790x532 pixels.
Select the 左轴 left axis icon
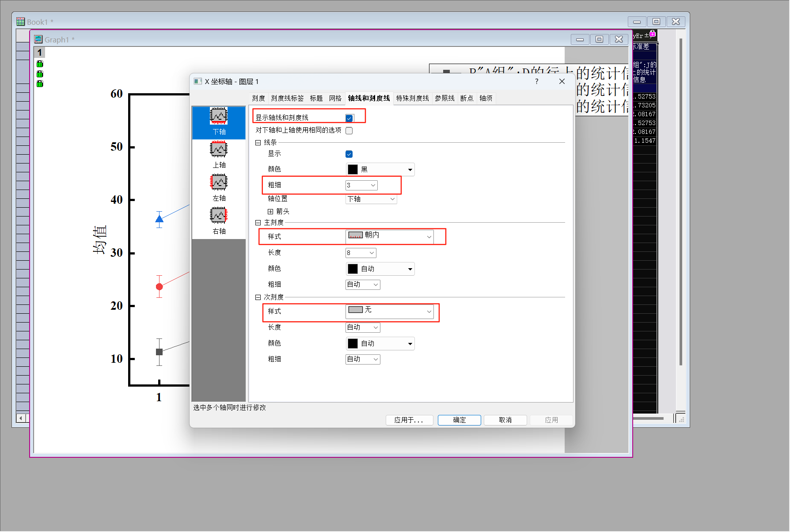(x=219, y=182)
